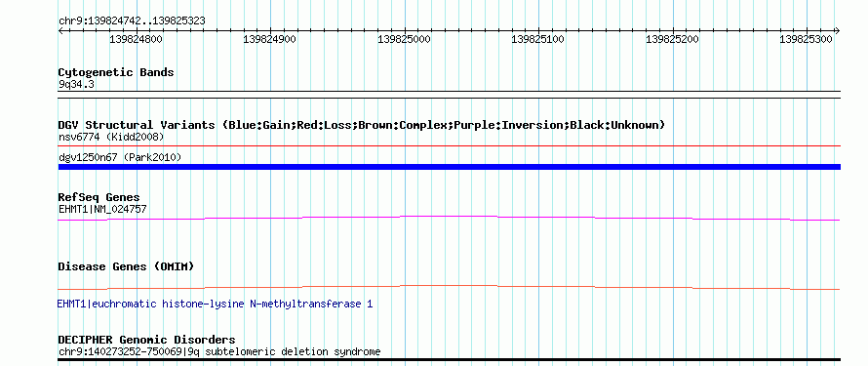Click the red nsv6774 loss variant line
Viewport: 868px width, 366px height.
[449, 146]
